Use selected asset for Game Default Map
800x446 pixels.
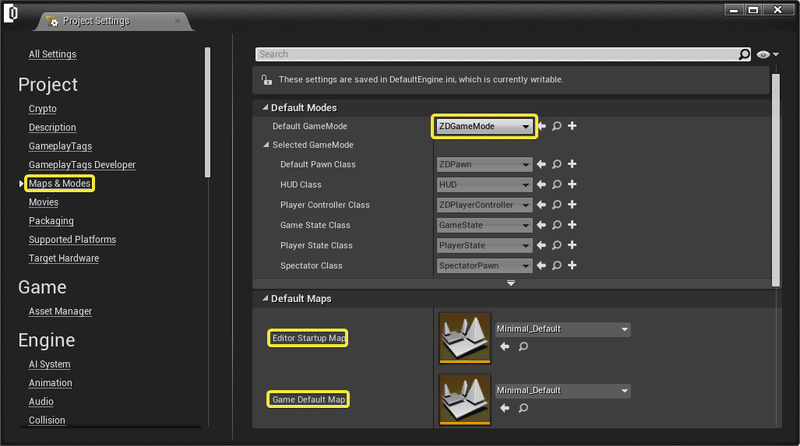coord(505,408)
